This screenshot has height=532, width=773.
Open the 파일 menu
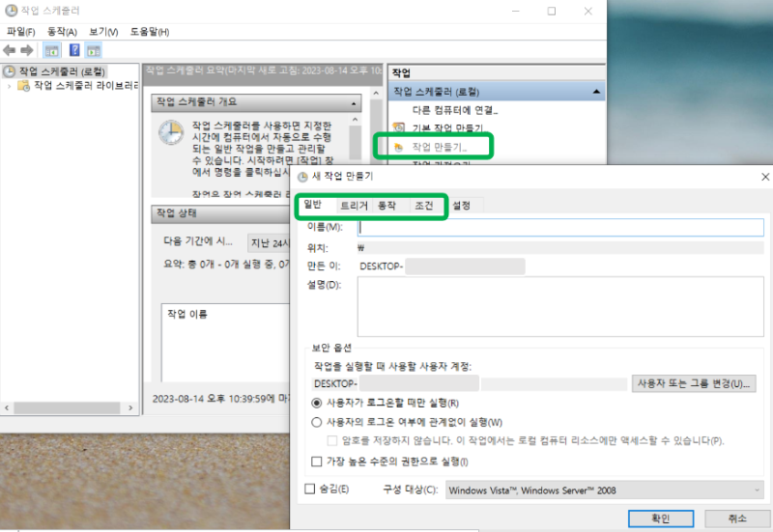click(x=21, y=32)
